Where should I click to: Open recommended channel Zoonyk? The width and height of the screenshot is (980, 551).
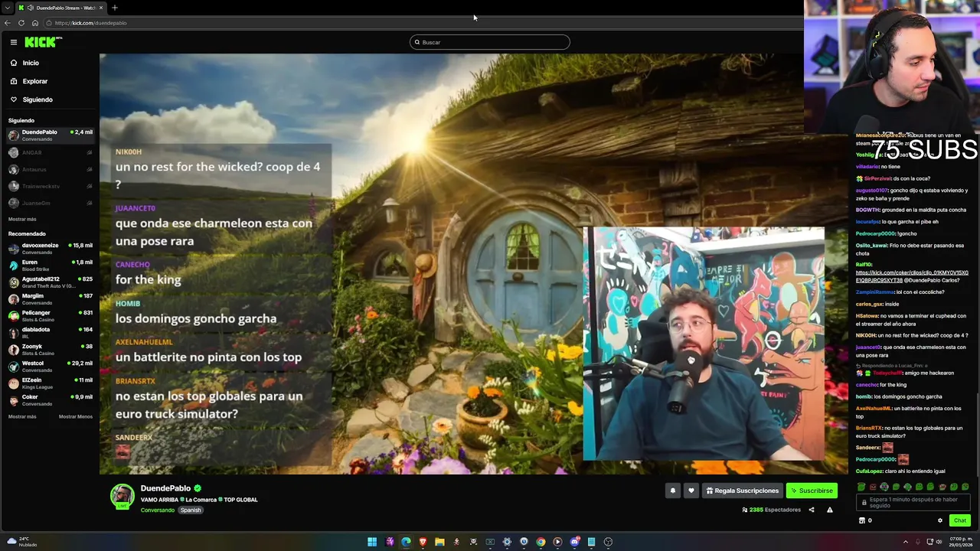(50, 349)
